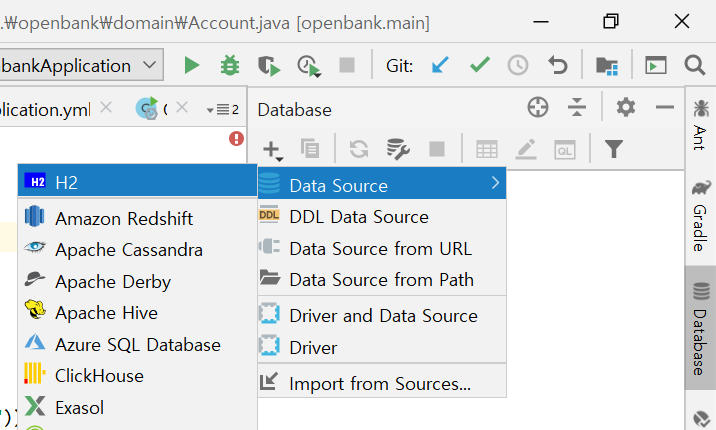Image resolution: width=716 pixels, height=430 pixels.
Task: Update project with blue Git arrow
Action: 440,65
